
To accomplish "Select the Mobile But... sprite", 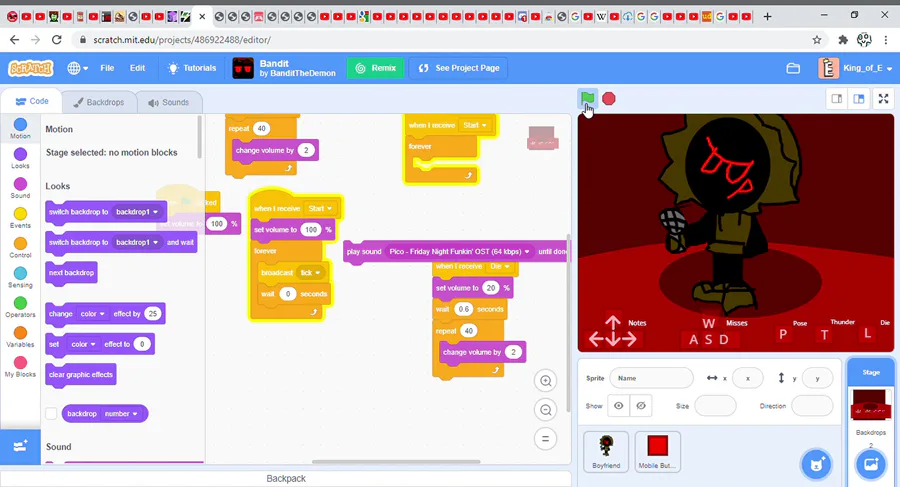I will 658,451.
